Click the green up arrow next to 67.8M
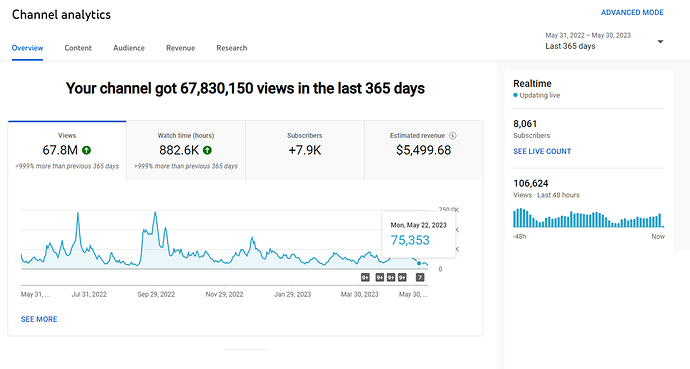Image resolution: width=690 pixels, height=369 pixels. (x=87, y=150)
